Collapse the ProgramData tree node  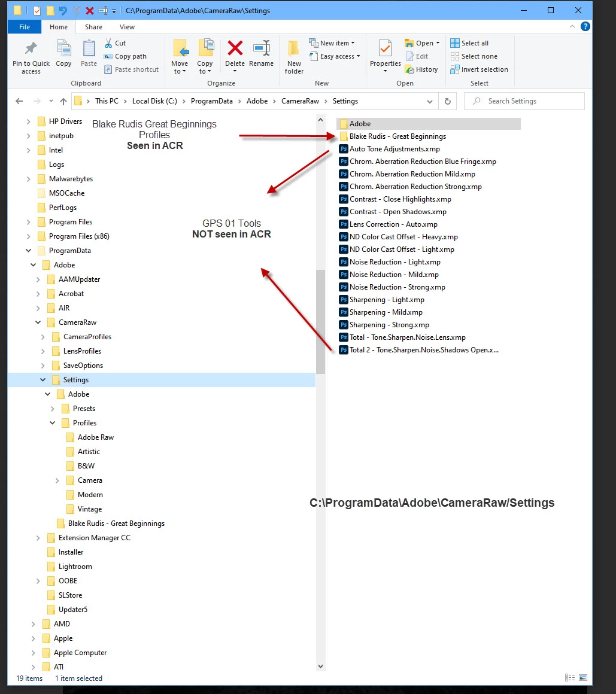point(28,251)
